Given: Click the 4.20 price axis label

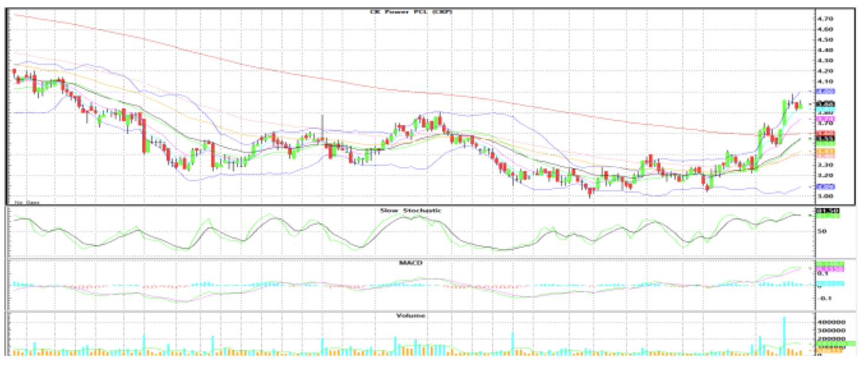Looking at the screenshot, I should 825,71.
